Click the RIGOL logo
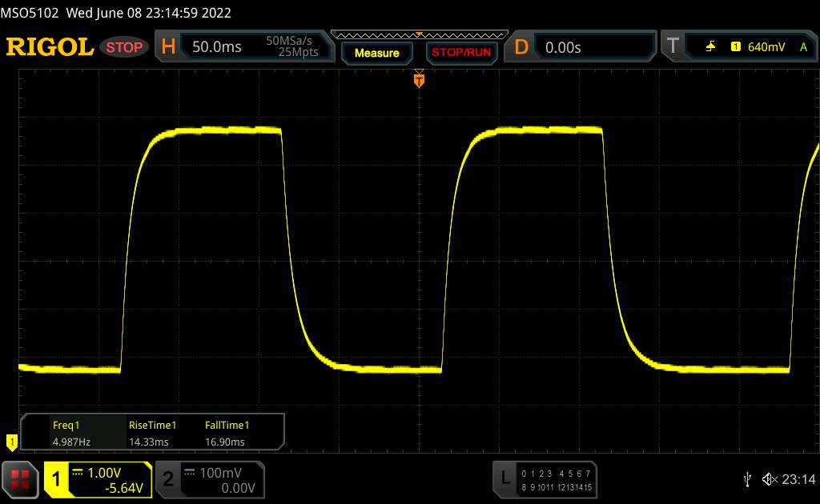820x504 pixels. tap(50, 47)
